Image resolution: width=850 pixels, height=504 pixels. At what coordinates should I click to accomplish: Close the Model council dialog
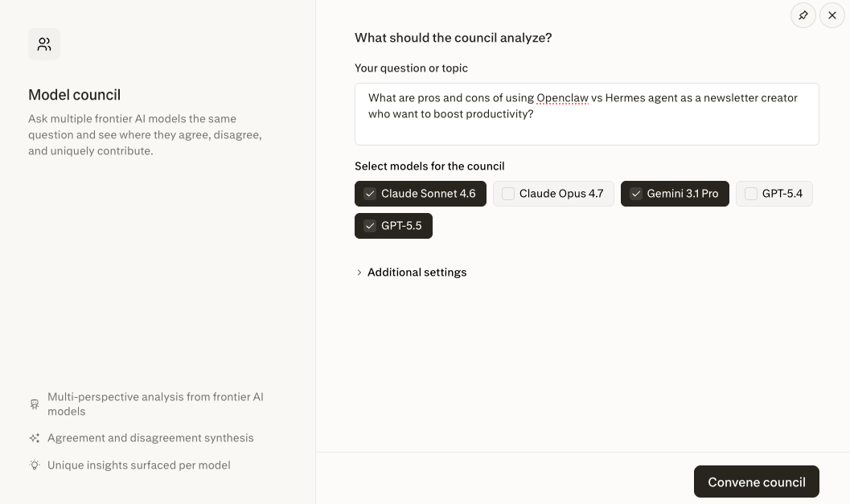point(832,15)
